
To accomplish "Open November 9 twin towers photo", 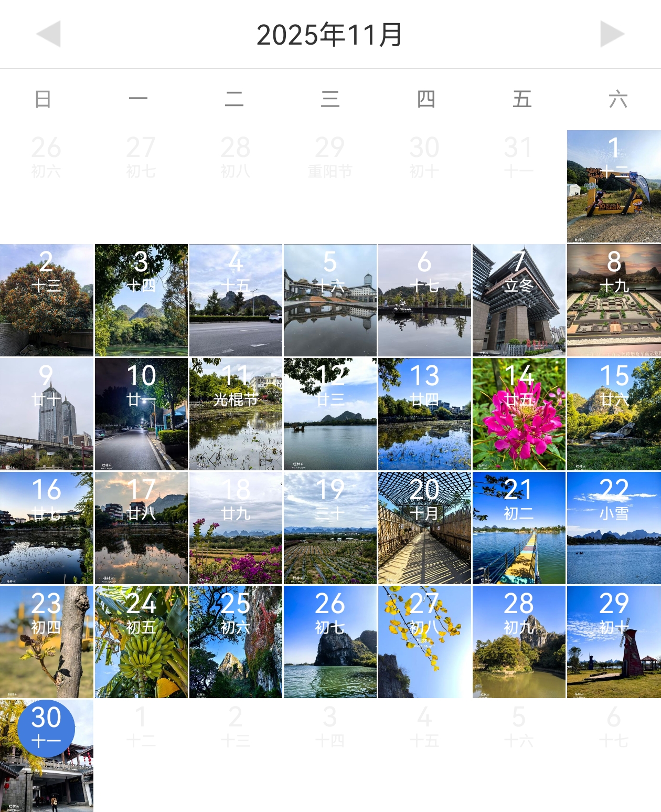I will (46, 414).
